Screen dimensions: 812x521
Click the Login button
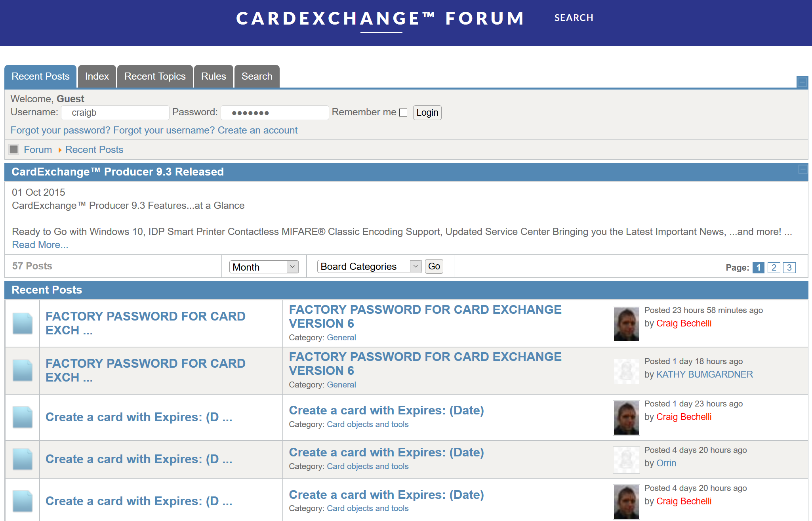tap(427, 113)
